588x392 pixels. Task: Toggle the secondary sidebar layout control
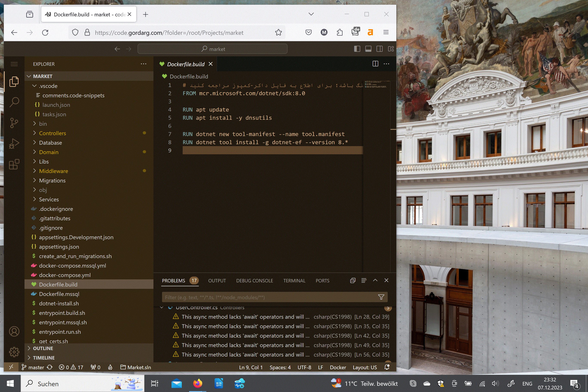380,49
